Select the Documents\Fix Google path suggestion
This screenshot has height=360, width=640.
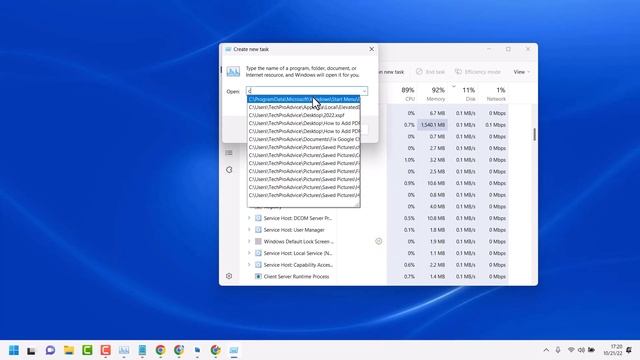(304, 139)
